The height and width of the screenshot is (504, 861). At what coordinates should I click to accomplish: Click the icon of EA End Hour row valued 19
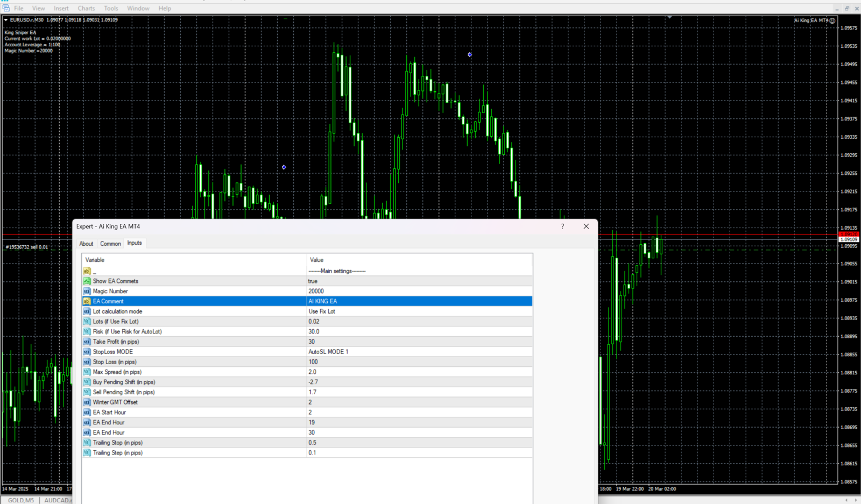pos(87,422)
